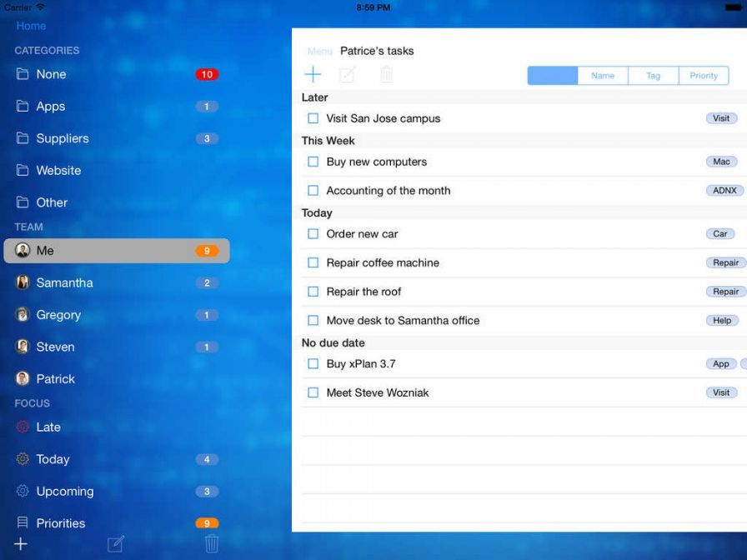Viewport: 747px width, 560px height.
Task: Sort tasks by the Name tab
Action: click(602, 76)
